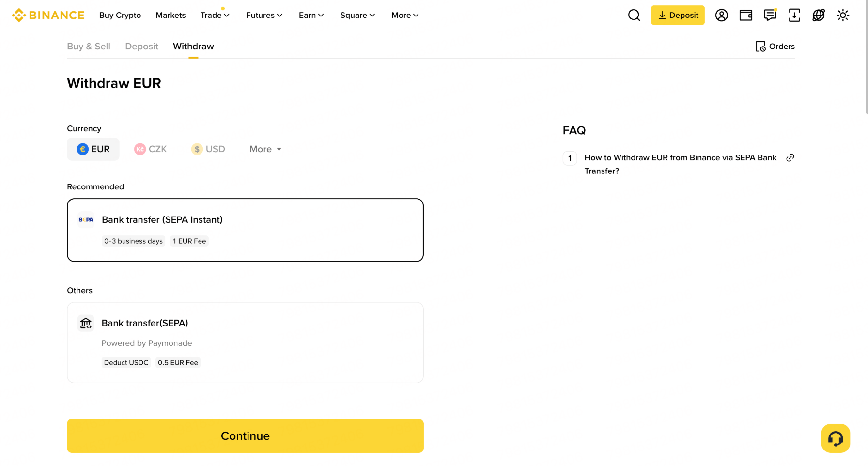Expand the Futures menu
This screenshot has height=466, width=868.
click(x=264, y=15)
